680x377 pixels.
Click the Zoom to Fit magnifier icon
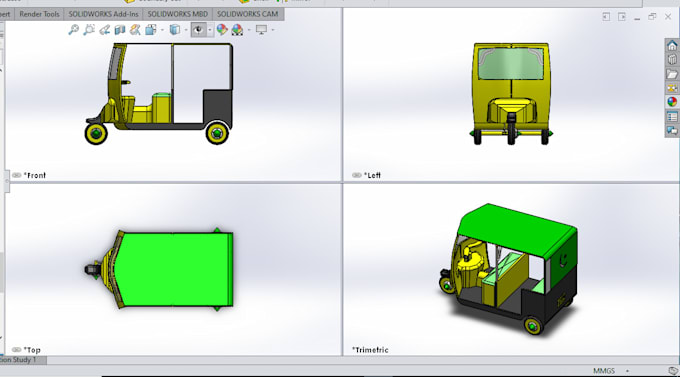coord(73,30)
